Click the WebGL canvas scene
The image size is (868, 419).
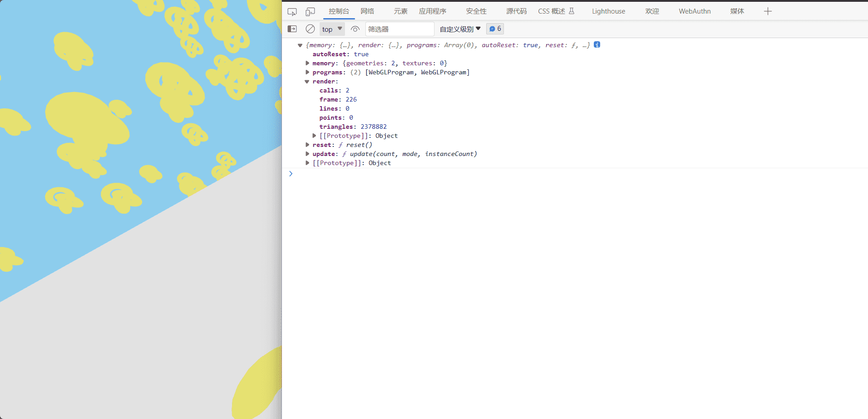[x=141, y=209]
